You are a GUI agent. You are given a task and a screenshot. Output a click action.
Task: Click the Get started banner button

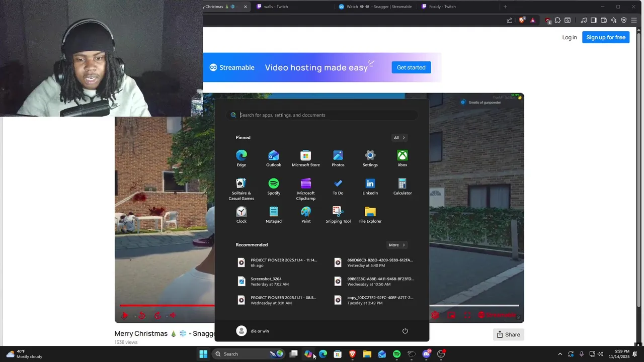pos(411,67)
